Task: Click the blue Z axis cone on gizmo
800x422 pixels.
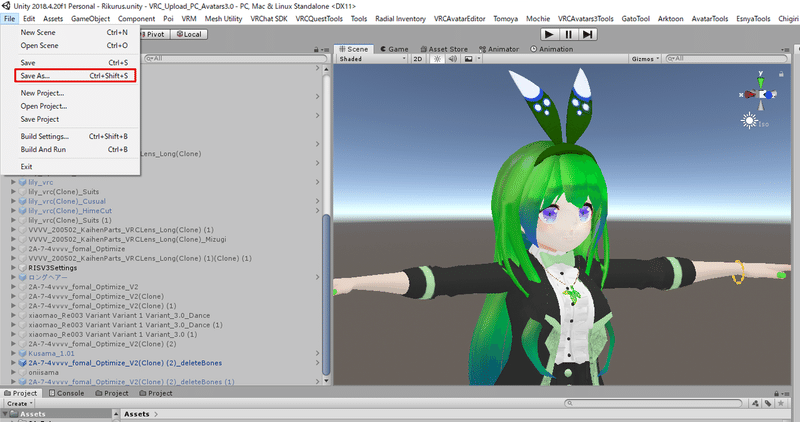Action: 769,95
